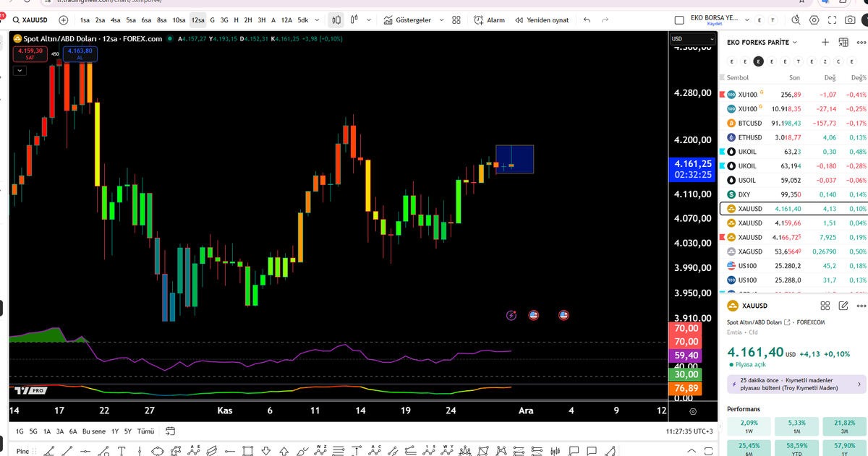Click blue current price label 4.161,25

point(692,169)
